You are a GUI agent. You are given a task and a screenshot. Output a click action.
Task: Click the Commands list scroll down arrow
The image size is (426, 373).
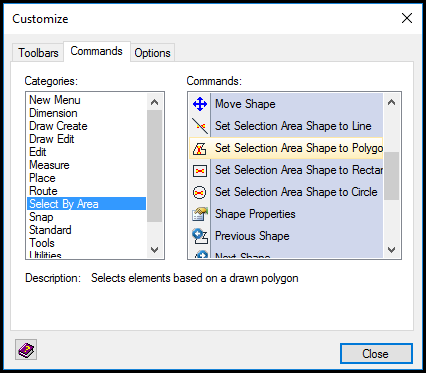(392, 250)
